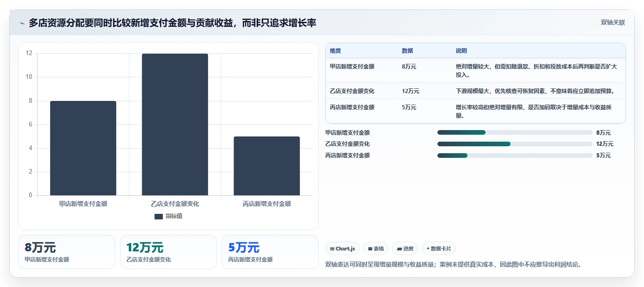Click the 增长率较高 description text
The width and height of the screenshot is (644, 287).
click(x=534, y=111)
